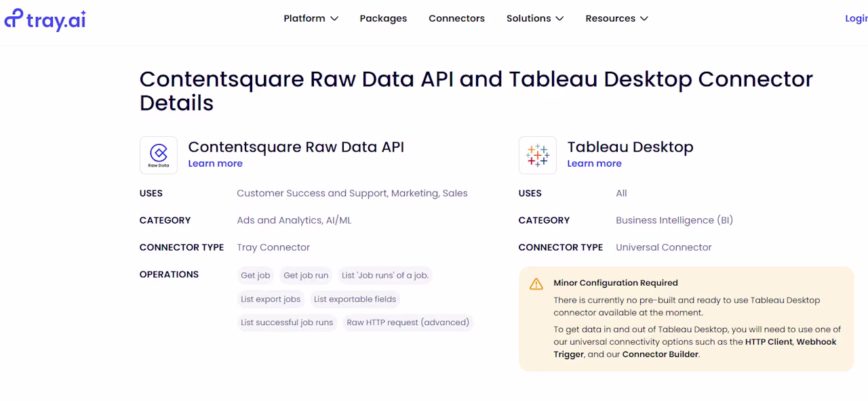Click the tray.ai logo

coord(45,19)
